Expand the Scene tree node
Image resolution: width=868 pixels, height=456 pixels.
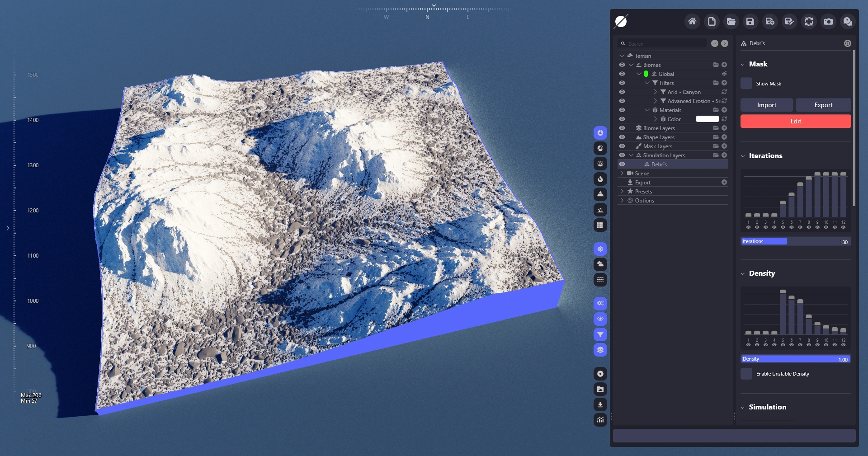pyautogui.click(x=622, y=173)
